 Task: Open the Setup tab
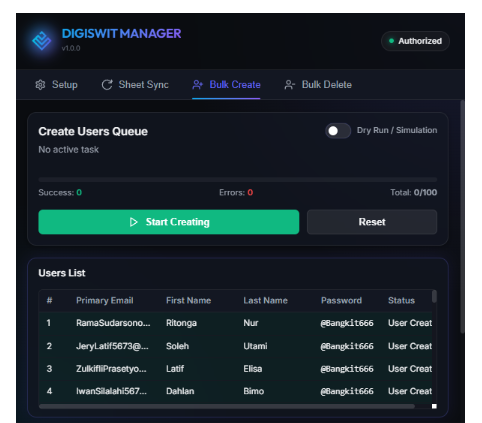click(x=56, y=85)
